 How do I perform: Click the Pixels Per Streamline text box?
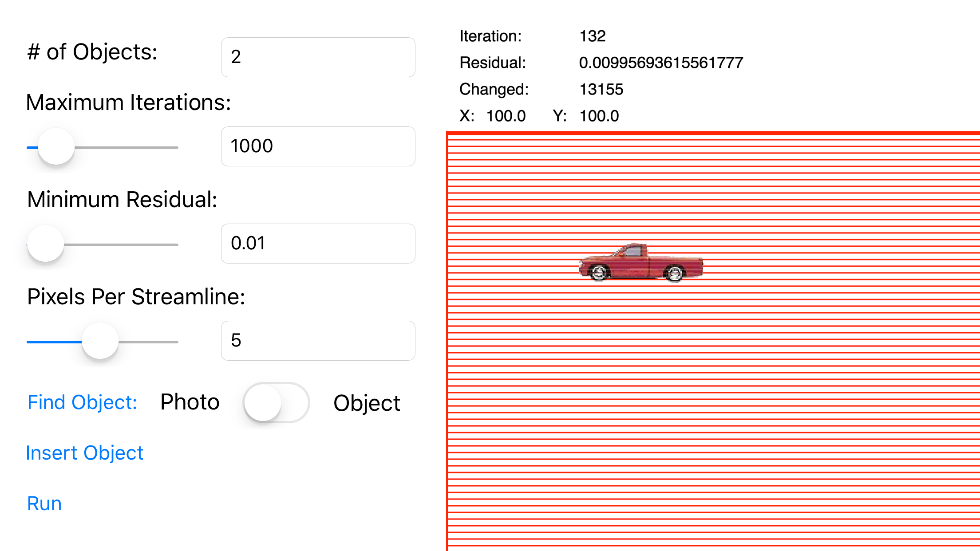[x=318, y=341]
